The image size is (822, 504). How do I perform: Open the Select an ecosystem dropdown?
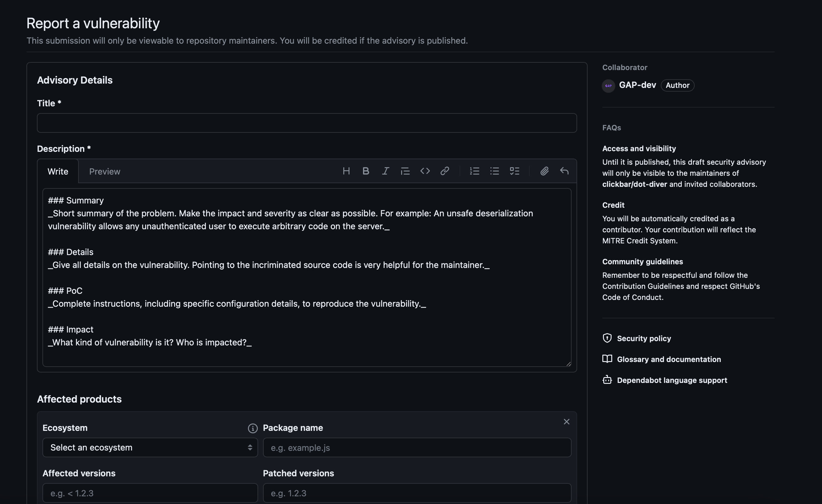point(150,447)
